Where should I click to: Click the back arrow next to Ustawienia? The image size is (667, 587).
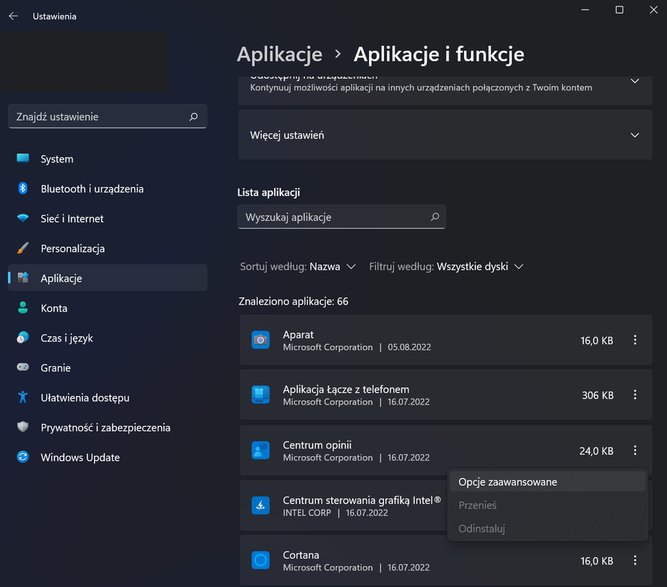pyautogui.click(x=13, y=16)
